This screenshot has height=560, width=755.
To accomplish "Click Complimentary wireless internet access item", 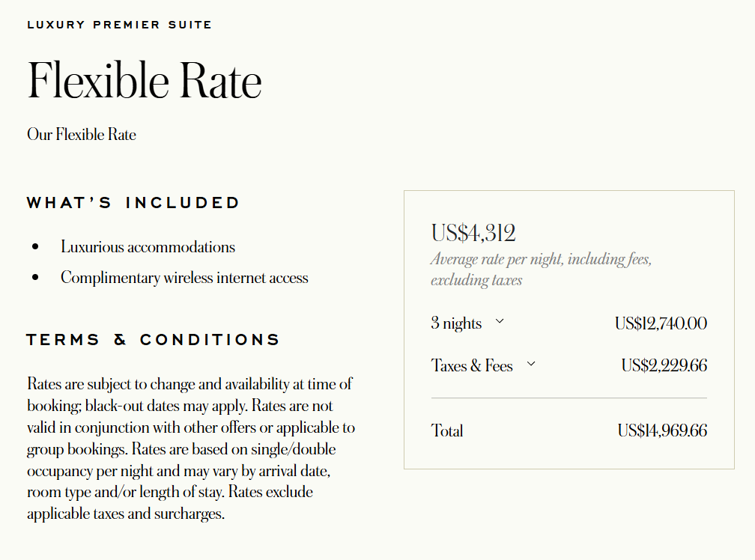I will (184, 278).
